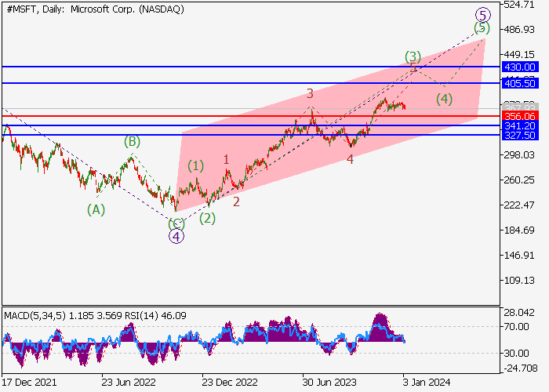Select the red 3 subwave label
This screenshot has height=392, width=549.
pos(310,94)
